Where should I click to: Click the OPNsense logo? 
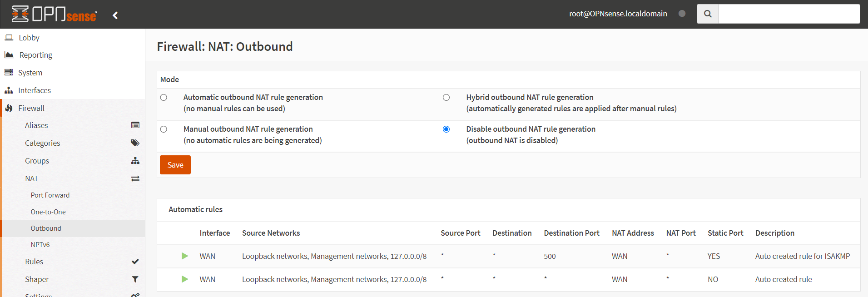54,15
